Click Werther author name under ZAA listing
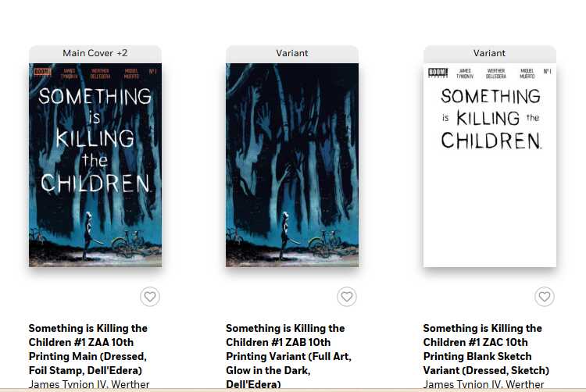The image size is (586, 392). (x=130, y=384)
